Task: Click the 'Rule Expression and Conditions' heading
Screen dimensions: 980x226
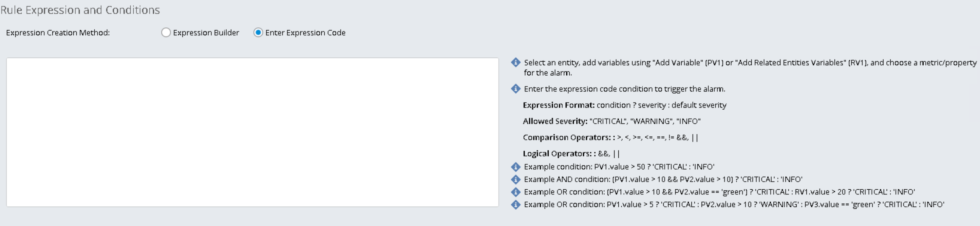Action: click(x=80, y=10)
